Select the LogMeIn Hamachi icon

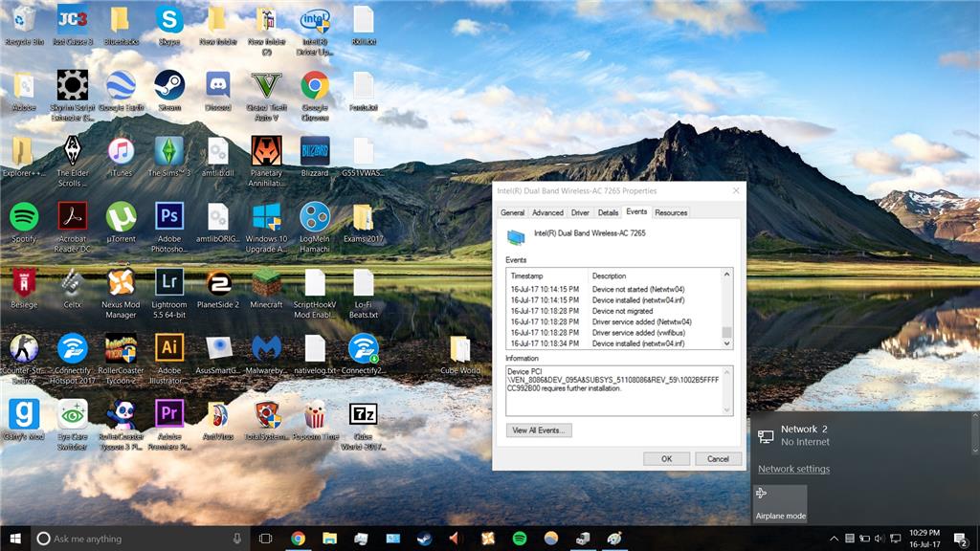tap(315, 227)
